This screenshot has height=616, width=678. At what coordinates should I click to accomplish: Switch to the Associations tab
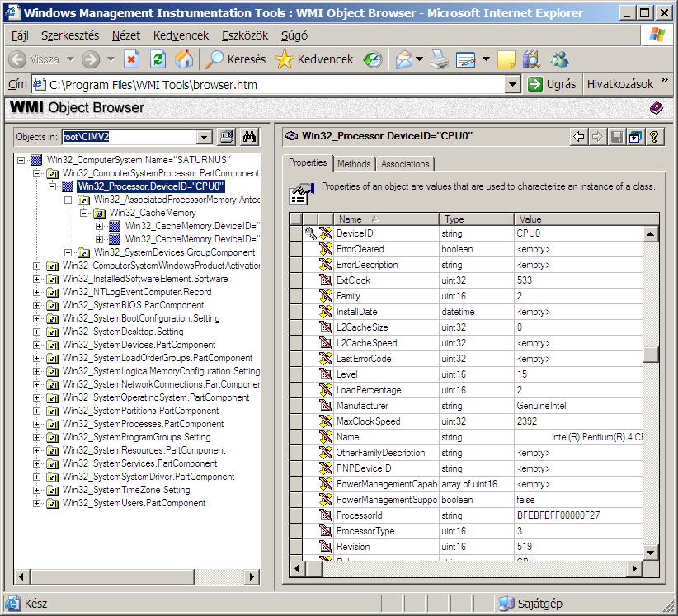click(405, 164)
